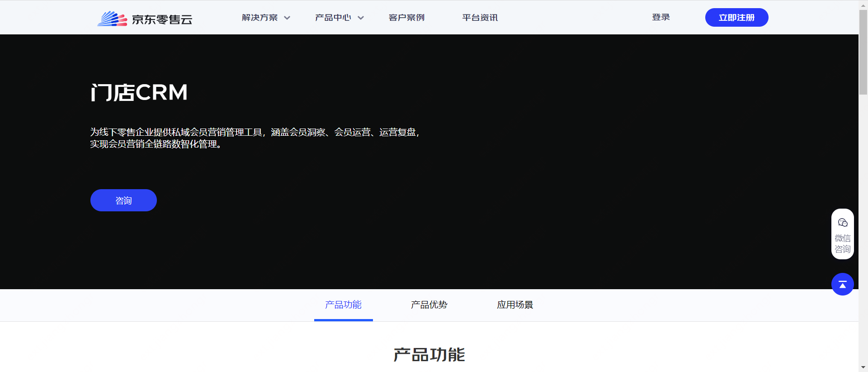Switch to the 产品优势 tab
The width and height of the screenshot is (868, 372).
click(x=429, y=305)
